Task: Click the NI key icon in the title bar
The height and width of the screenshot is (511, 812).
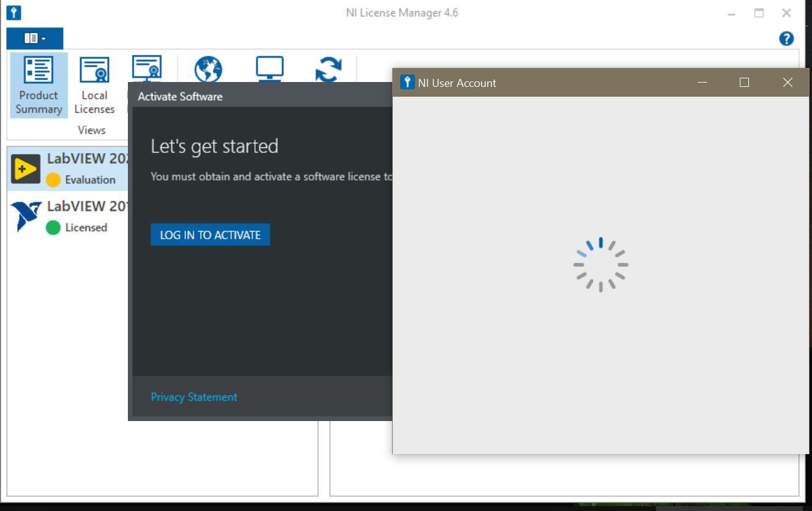Action: coord(12,12)
